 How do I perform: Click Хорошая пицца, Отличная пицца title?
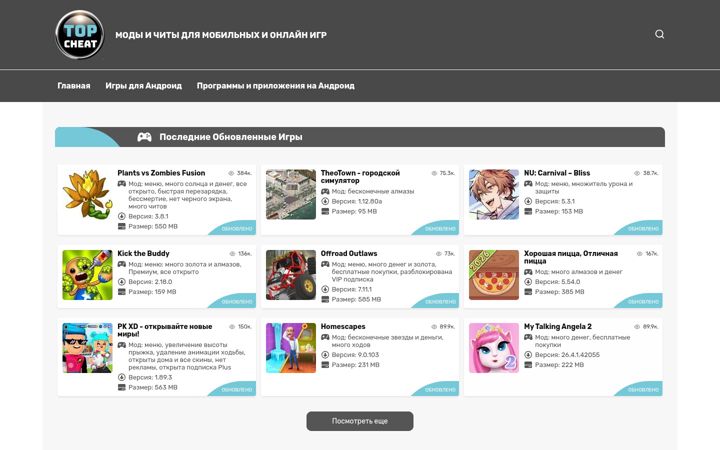(x=571, y=257)
